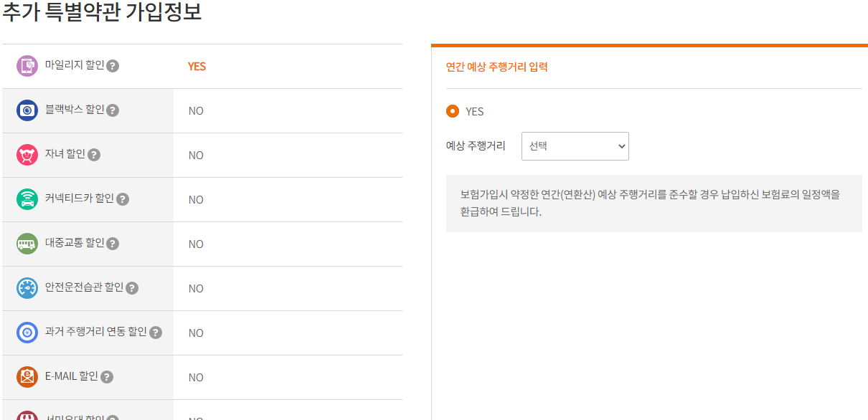Click the 서민우대 할인 icon at bottom
This screenshot has height=420, width=868.
[27, 416]
